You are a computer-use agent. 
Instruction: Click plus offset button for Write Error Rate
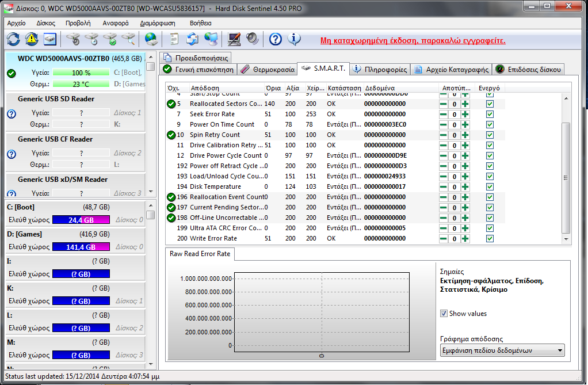pos(465,239)
